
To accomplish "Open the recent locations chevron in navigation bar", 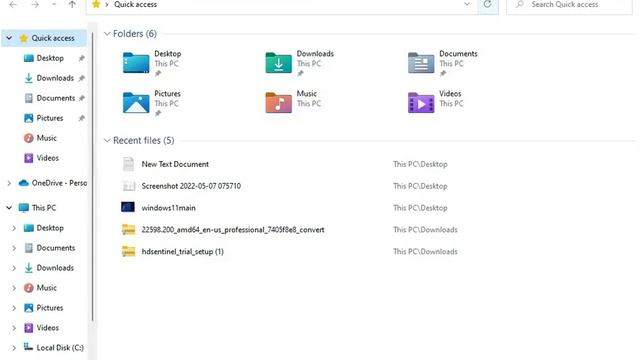I will pos(53,4).
